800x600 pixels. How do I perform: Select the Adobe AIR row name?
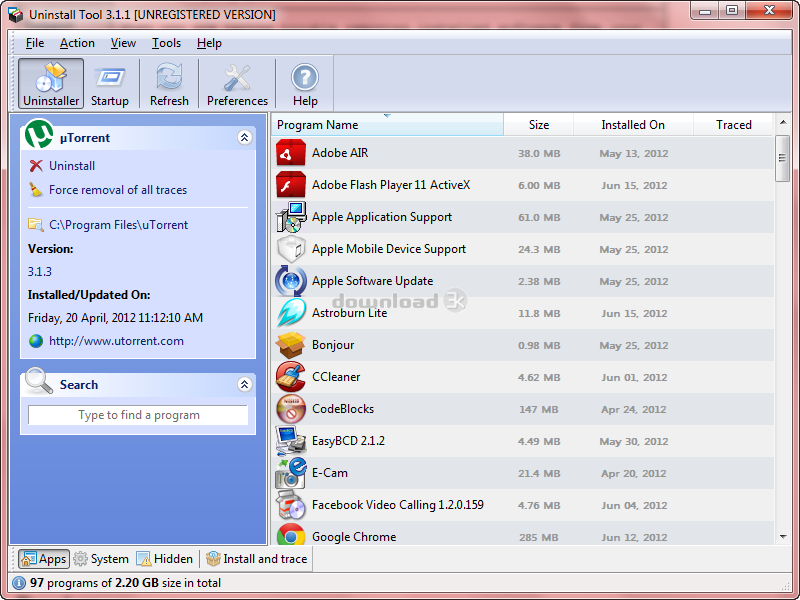point(340,153)
